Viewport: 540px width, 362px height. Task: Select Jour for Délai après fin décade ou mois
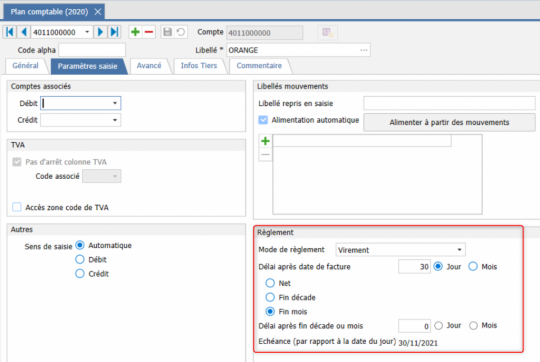point(438,325)
